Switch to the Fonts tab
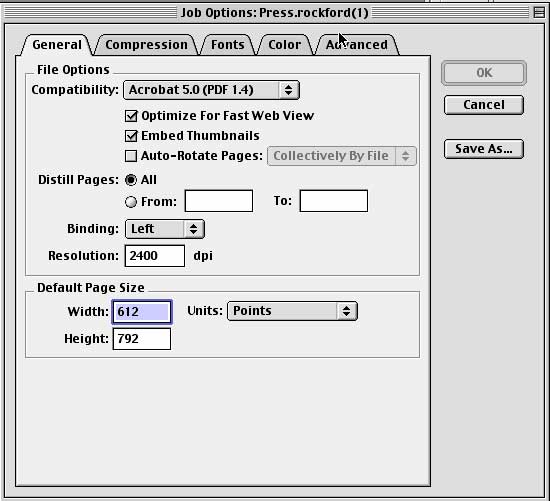Viewport: 550px width, 501px height. coord(228,45)
